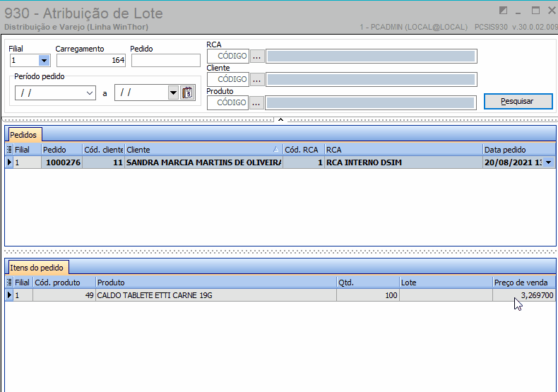
Task: Select the order number cell 1000276
Action: coord(62,162)
